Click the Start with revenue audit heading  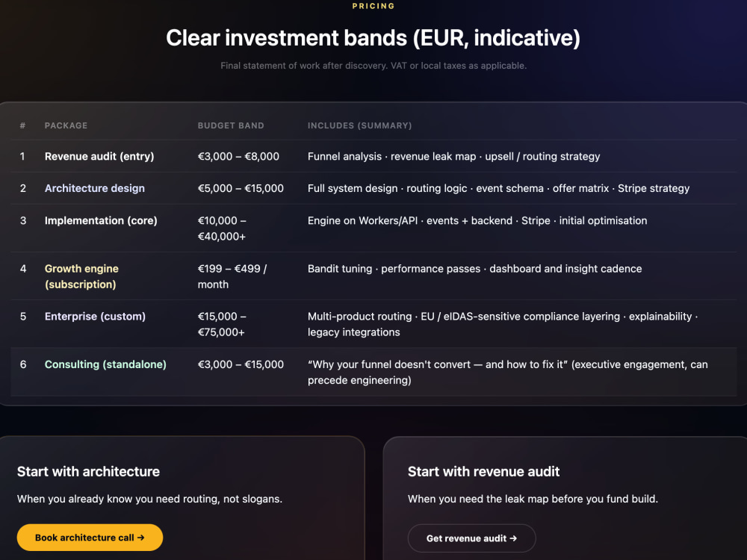pyautogui.click(x=483, y=471)
